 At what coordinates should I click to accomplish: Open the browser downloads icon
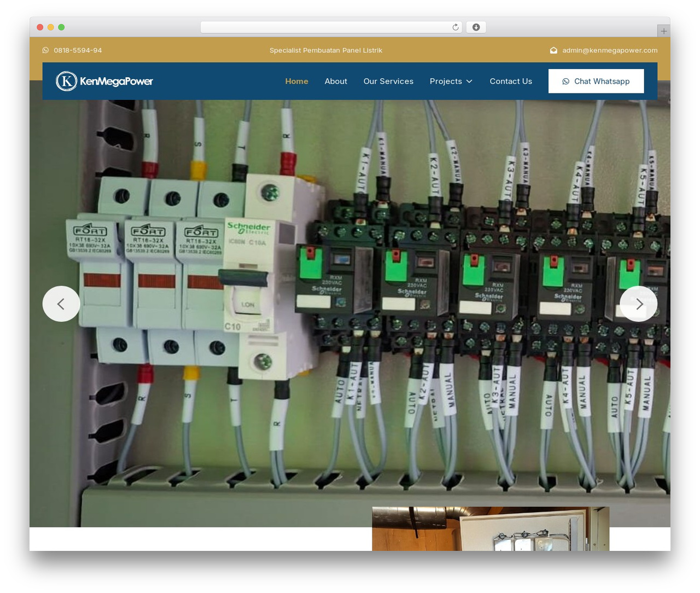point(476,27)
